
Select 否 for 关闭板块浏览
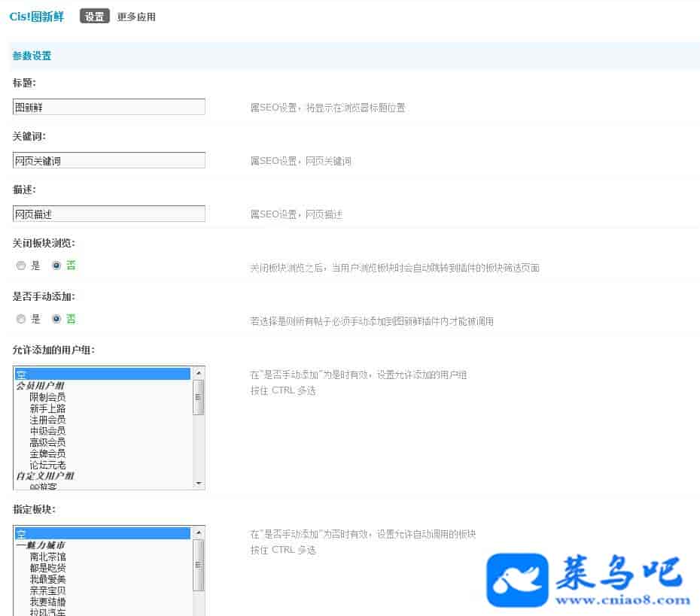pyautogui.click(x=56, y=266)
